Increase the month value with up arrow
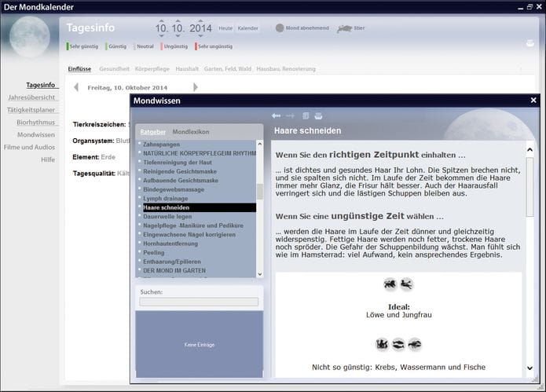Image resolution: width=546 pixels, height=392 pixels. point(178,20)
